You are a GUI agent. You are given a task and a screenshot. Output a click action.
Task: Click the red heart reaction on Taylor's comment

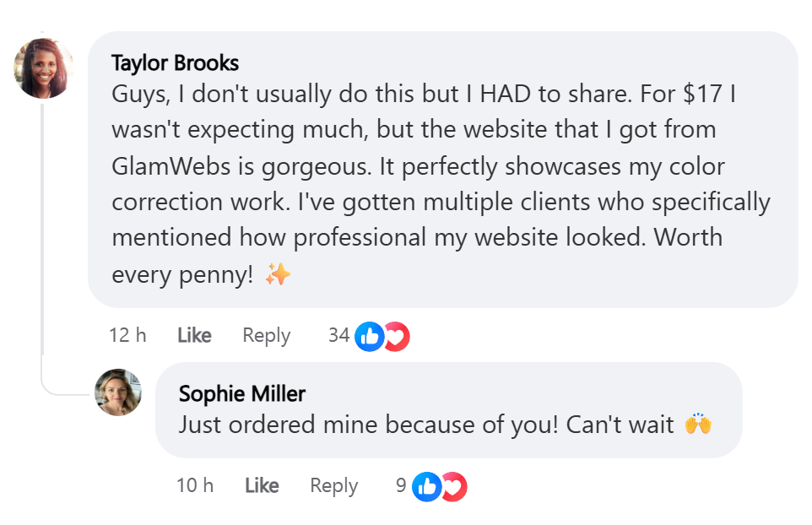pyautogui.click(x=396, y=336)
